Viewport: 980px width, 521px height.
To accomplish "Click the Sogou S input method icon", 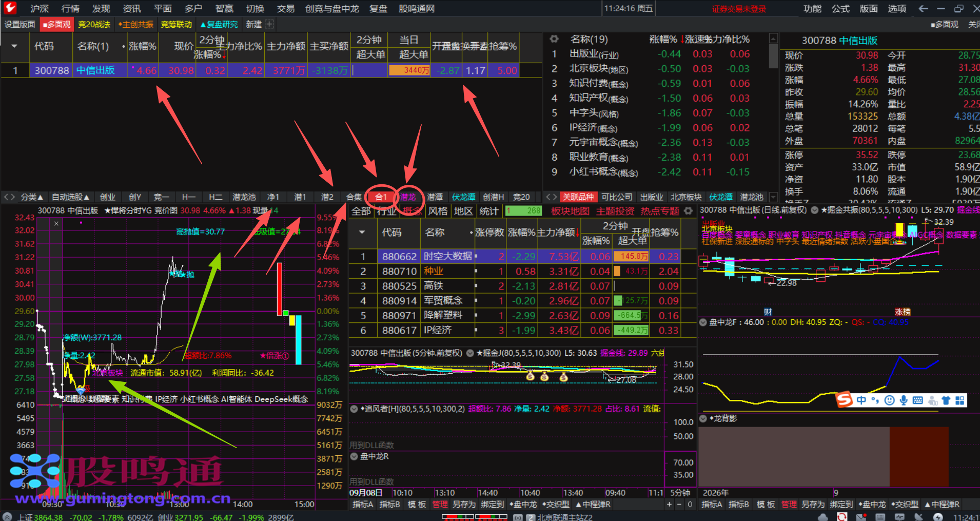I will [x=844, y=400].
